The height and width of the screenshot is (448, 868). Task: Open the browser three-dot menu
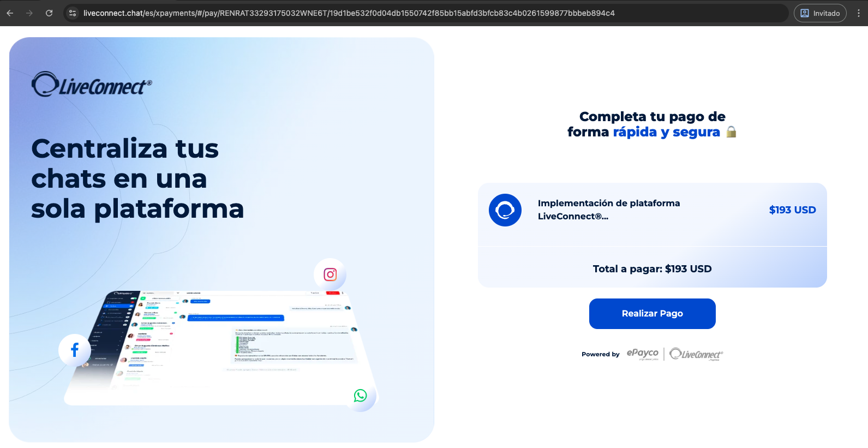click(x=859, y=13)
